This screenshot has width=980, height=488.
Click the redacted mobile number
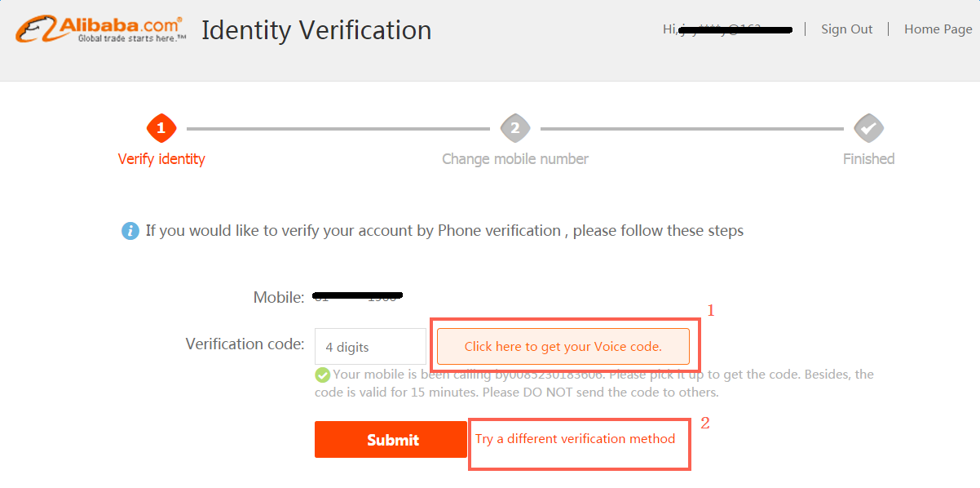(x=358, y=295)
